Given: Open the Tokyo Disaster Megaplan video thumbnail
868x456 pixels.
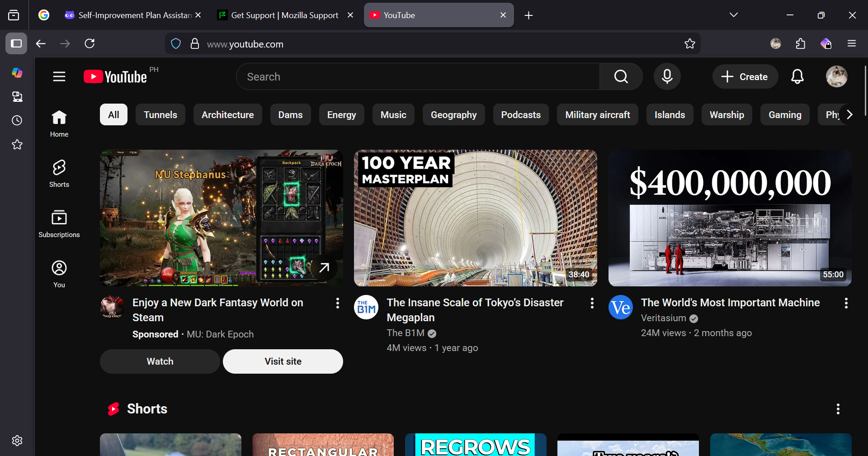Looking at the screenshot, I should pyautogui.click(x=475, y=218).
